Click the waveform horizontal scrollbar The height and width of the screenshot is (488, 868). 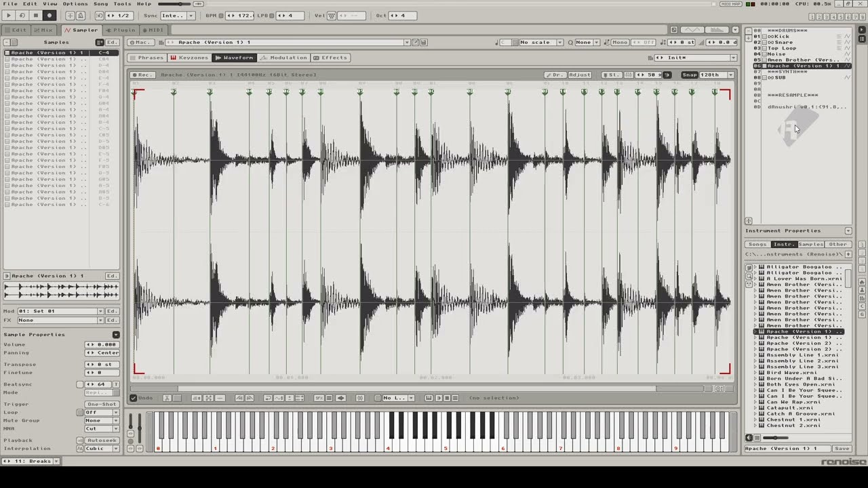[417, 389]
